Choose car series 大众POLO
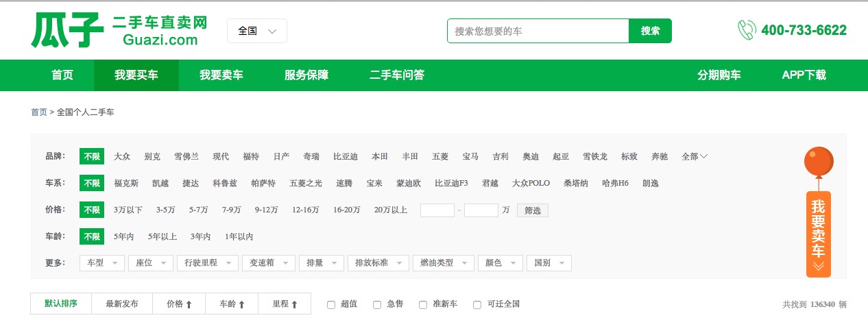This screenshot has height=320, width=868. 531,183
